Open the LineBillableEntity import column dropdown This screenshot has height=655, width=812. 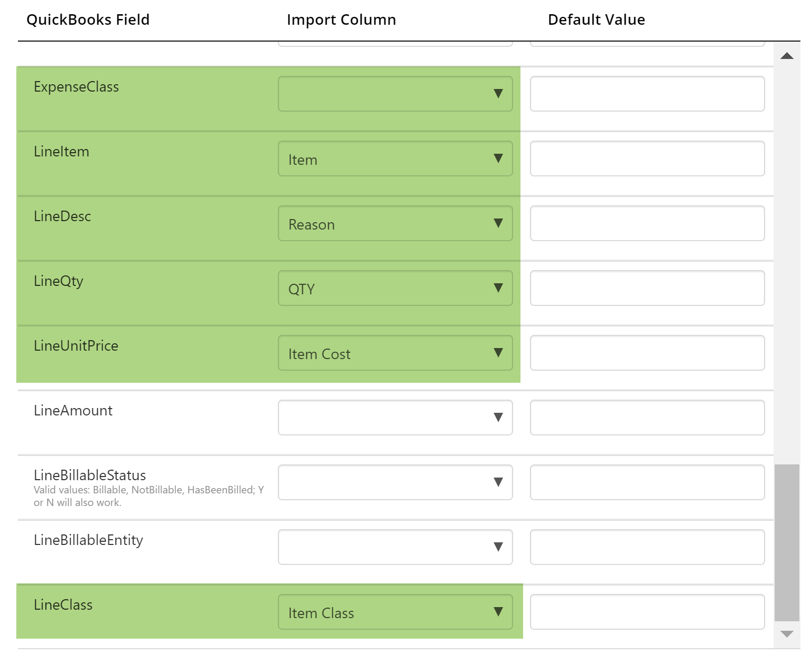pos(395,547)
